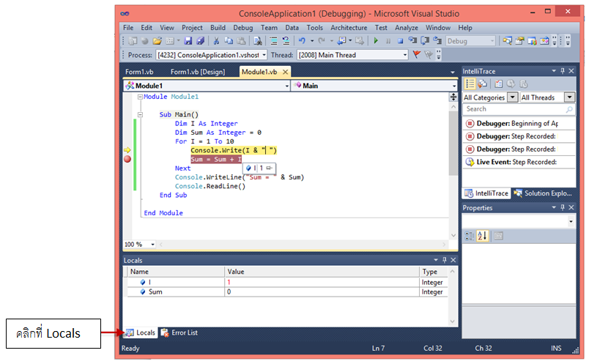Pause execution with Break All icon
589x364 pixels.
click(388, 41)
